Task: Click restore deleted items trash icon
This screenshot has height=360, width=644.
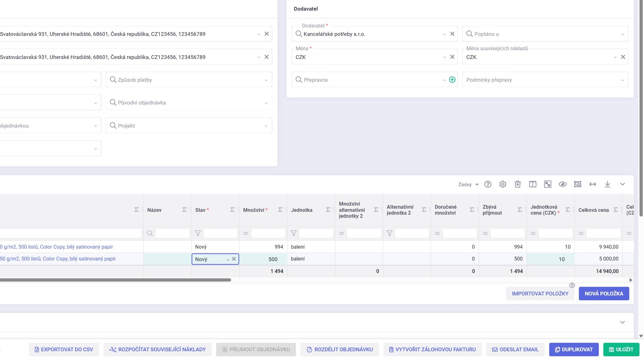Action: click(518, 184)
